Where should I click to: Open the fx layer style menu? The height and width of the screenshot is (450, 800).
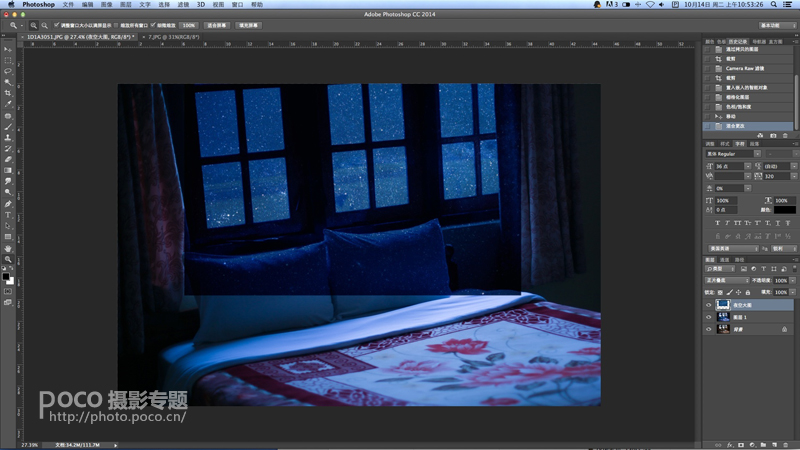point(730,445)
